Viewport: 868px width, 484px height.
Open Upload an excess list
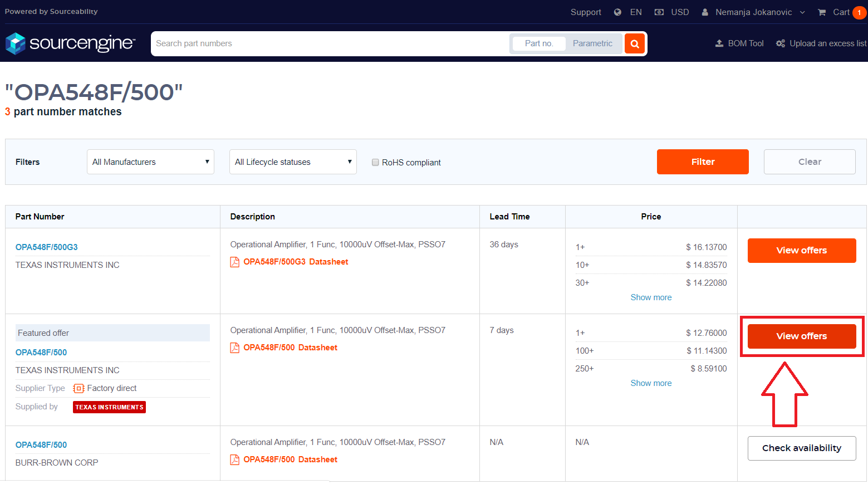828,43
